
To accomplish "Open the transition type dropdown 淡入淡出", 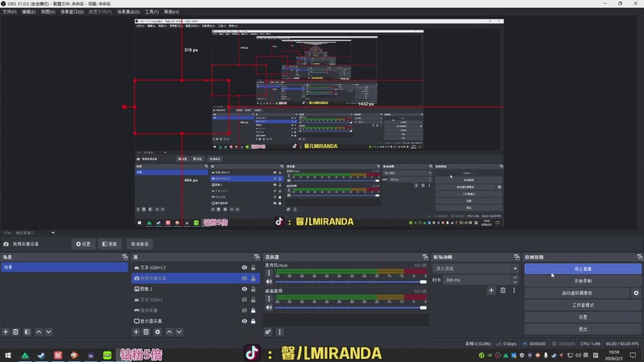I will 476,269.
